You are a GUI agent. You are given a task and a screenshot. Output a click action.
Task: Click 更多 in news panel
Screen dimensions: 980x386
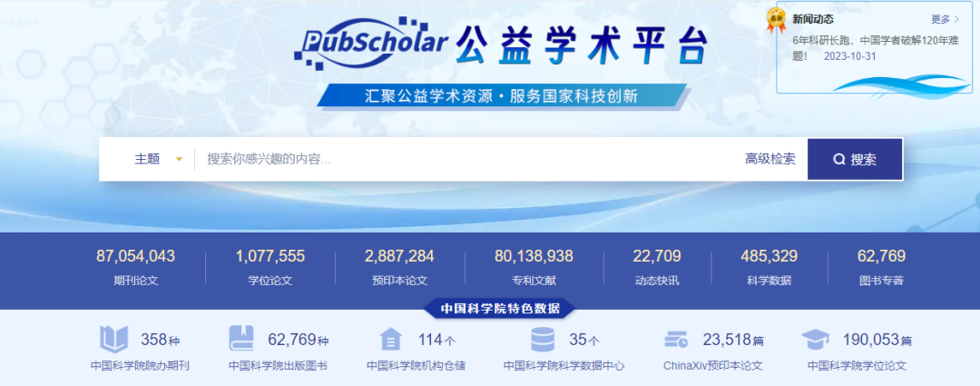[945, 19]
